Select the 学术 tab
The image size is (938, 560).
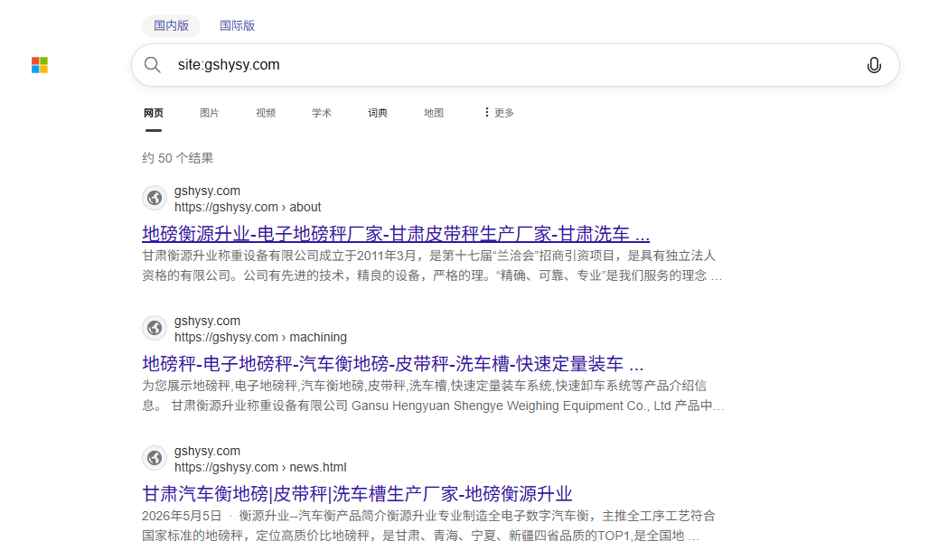click(x=321, y=112)
